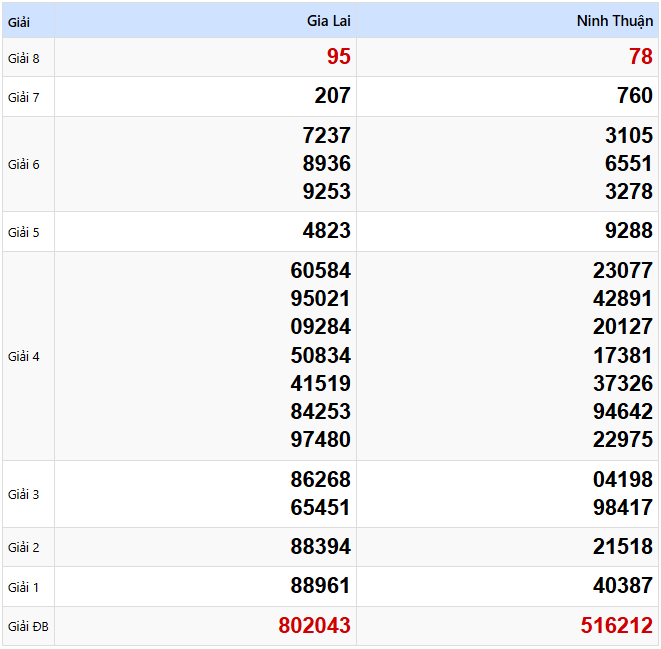This screenshot has height=649, width=661.
Task: Select Ninh Thuận Giải 6 number 6551
Action: click(628, 164)
